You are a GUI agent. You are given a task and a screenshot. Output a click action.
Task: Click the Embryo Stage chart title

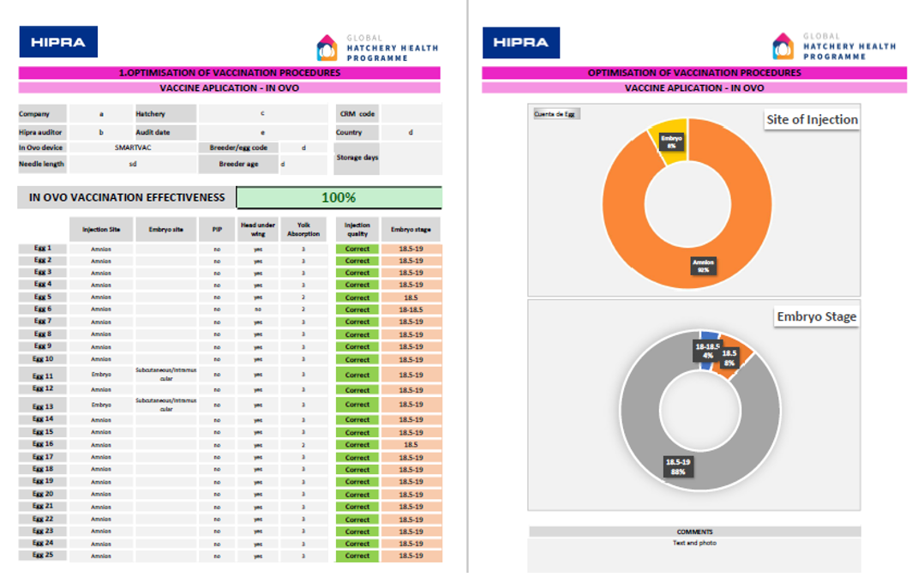click(x=816, y=316)
